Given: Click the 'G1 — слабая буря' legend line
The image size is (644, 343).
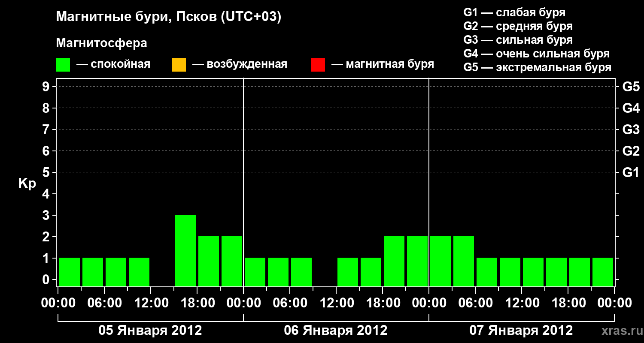Looking at the screenshot, I should tap(514, 12).
